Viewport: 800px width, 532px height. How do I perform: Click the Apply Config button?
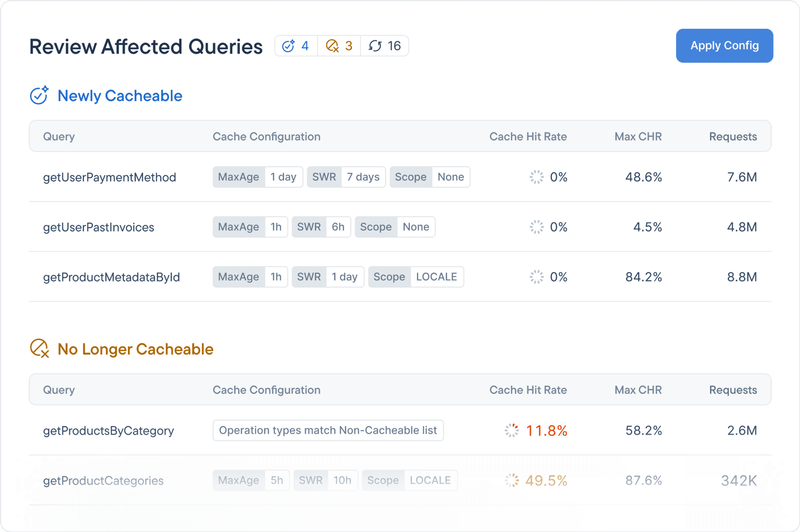724,46
